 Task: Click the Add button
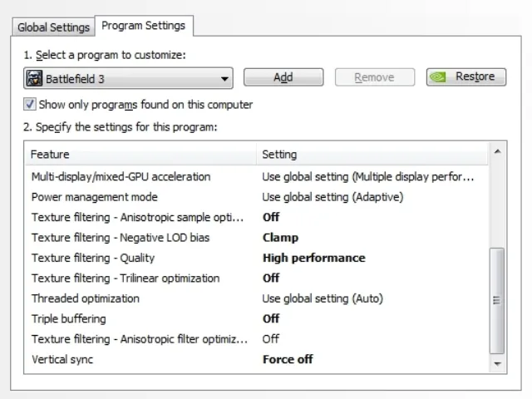283,77
